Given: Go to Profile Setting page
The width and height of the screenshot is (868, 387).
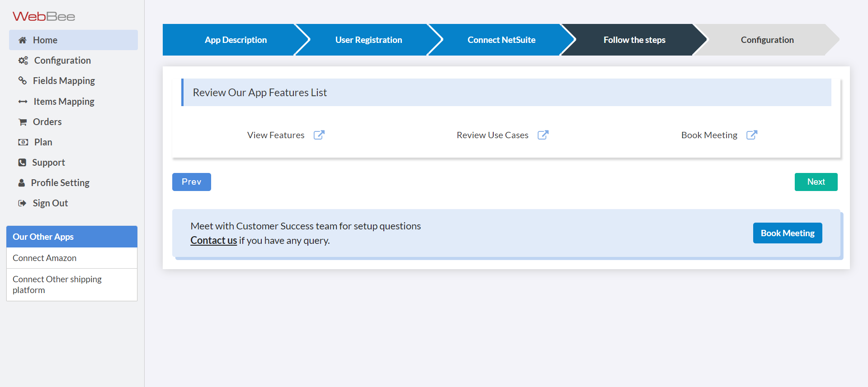Looking at the screenshot, I should 60,183.
